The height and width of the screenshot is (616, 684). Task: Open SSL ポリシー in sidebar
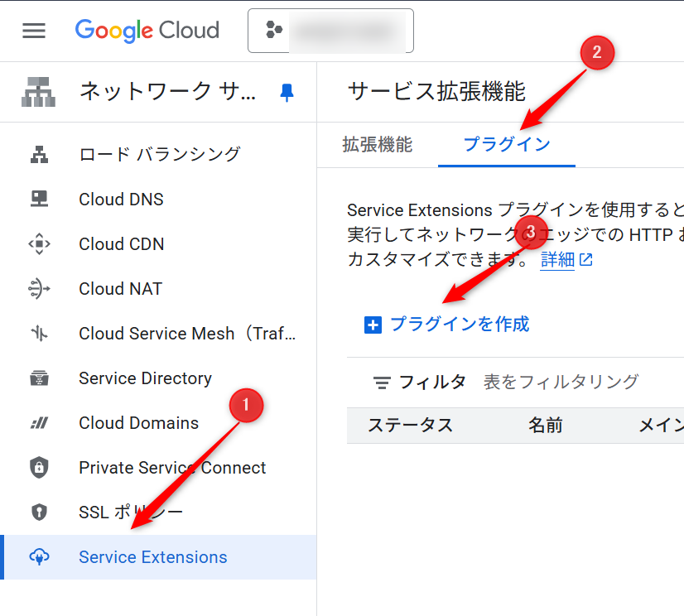click(x=131, y=513)
